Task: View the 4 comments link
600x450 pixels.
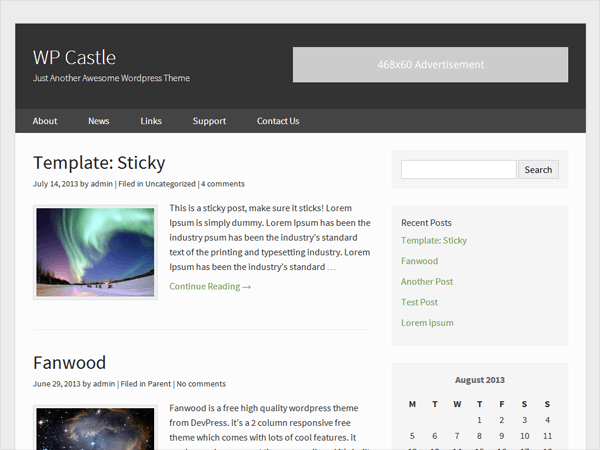Action: (x=223, y=184)
